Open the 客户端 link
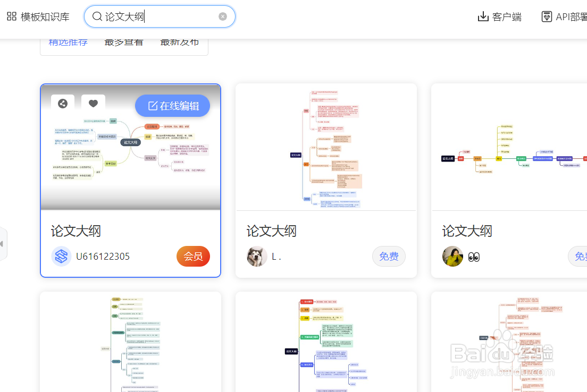The width and height of the screenshot is (587, 392). (507, 17)
